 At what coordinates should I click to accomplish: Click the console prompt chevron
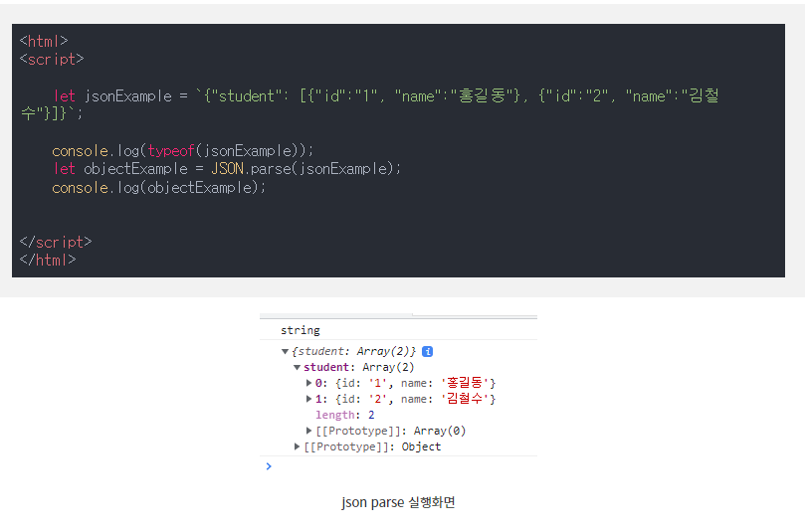[x=269, y=466]
